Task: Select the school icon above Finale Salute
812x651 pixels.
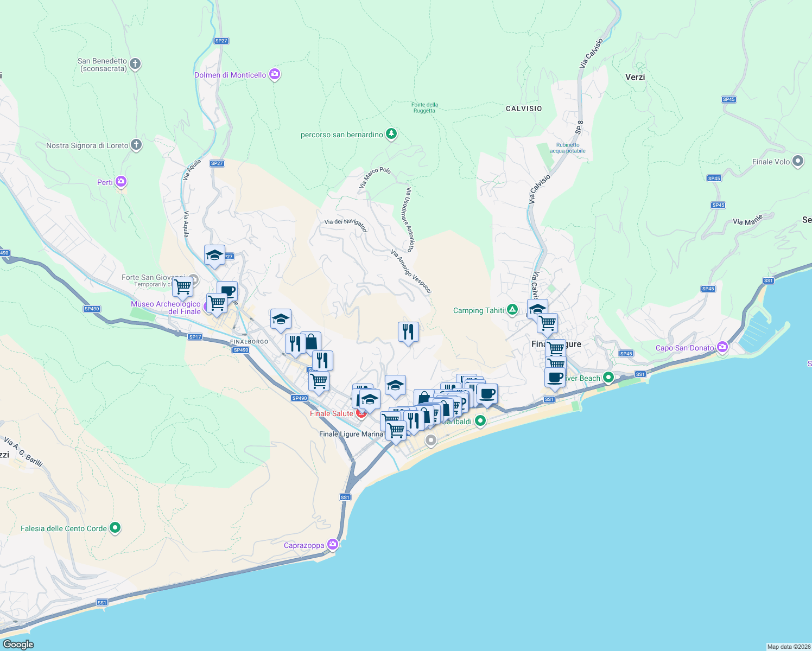Action: pyautogui.click(x=370, y=400)
